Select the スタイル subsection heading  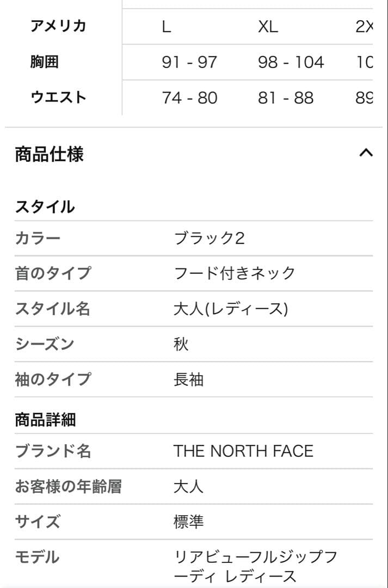[x=47, y=206]
